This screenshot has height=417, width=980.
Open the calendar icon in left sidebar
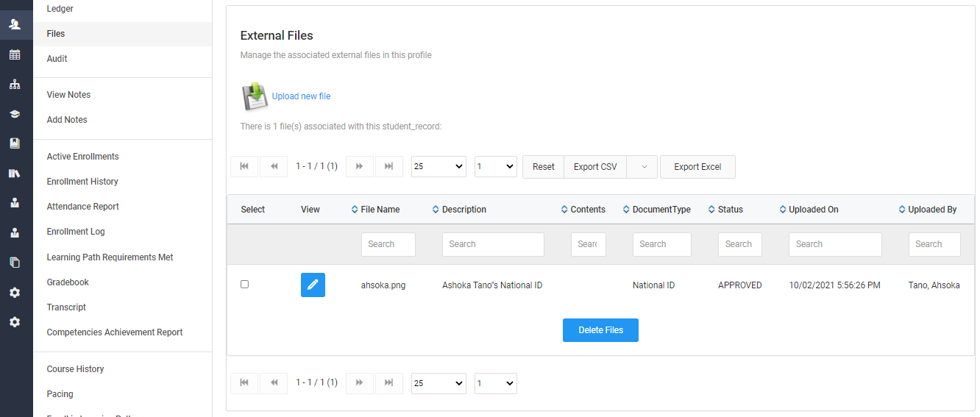click(x=15, y=54)
